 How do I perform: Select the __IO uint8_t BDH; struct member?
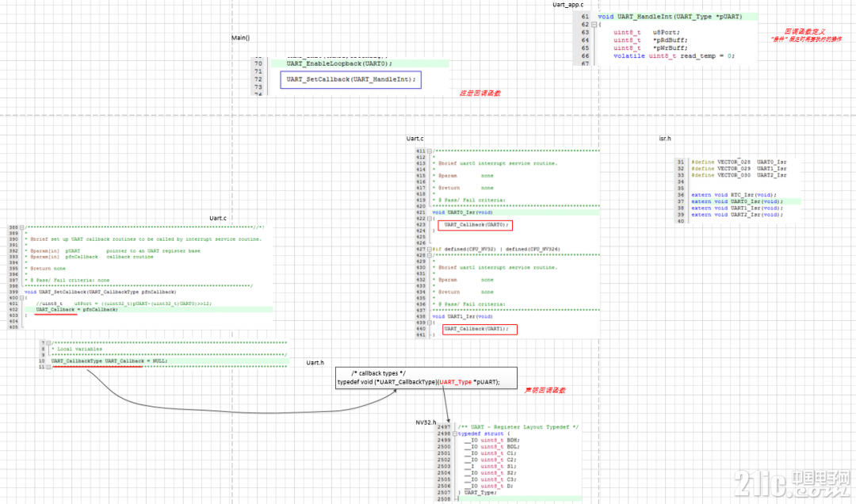coord(492,440)
